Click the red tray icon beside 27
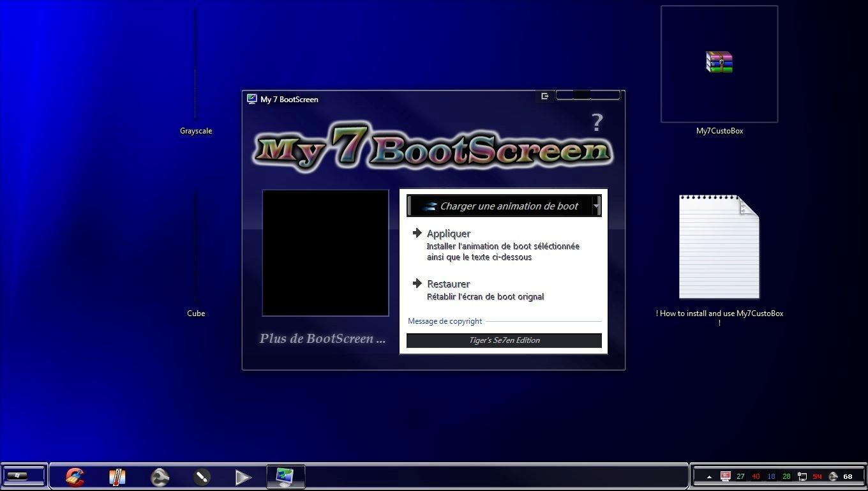 [x=725, y=476]
